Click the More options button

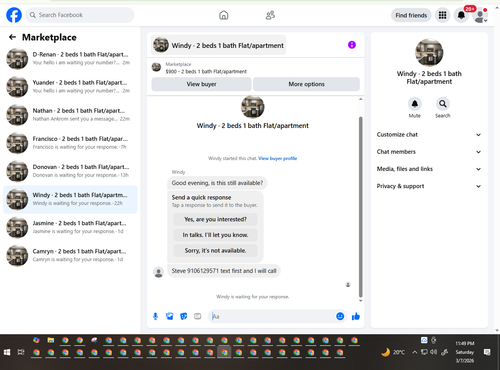(x=306, y=84)
